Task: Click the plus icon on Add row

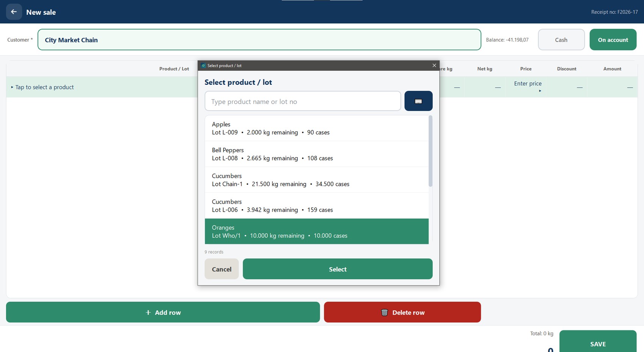Action: click(x=148, y=312)
